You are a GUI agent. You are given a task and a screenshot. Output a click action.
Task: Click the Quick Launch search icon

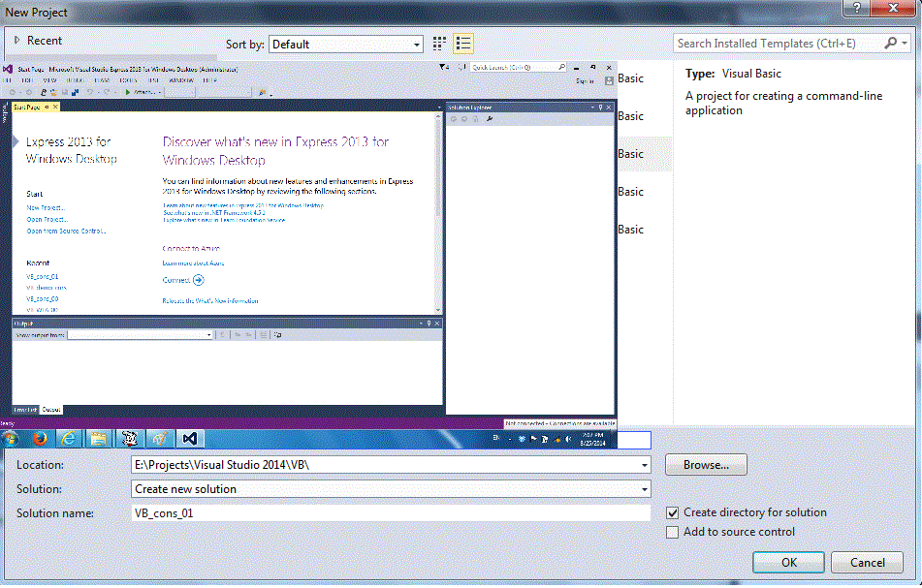(561, 67)
